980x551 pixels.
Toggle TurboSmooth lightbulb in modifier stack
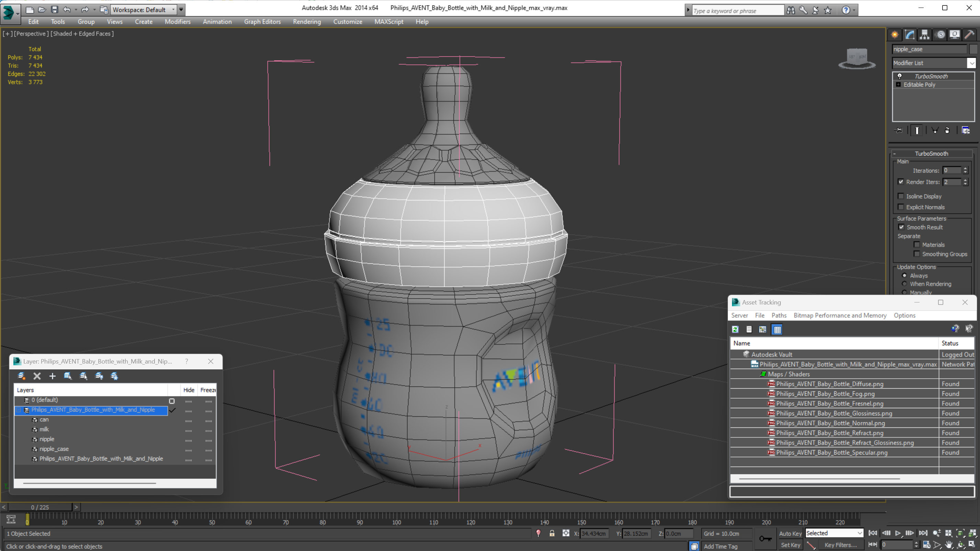(x=900, y=76)
